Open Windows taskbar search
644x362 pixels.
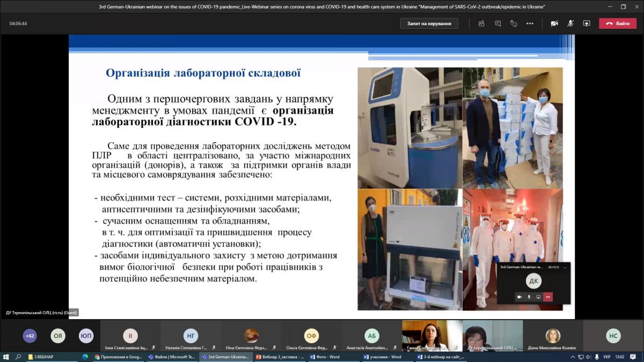(18, 357)
